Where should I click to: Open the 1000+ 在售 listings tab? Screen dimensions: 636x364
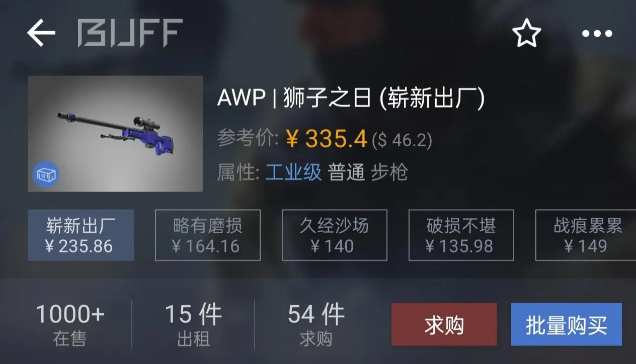click(x=70, y=325)
